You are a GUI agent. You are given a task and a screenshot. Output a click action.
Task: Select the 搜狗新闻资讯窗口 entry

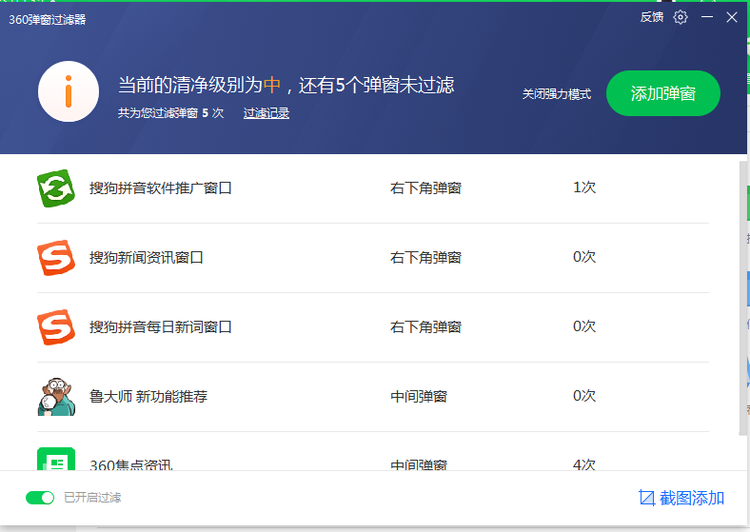pos(146,258)
